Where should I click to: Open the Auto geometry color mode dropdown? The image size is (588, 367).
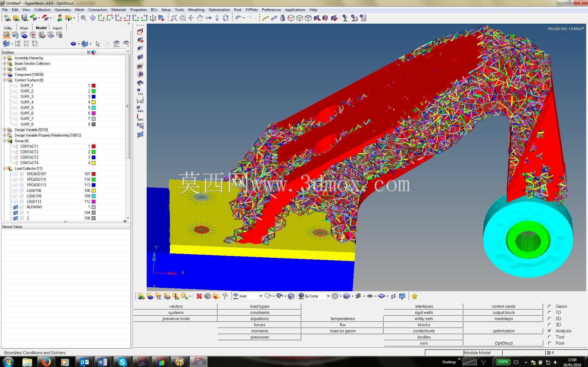(261, 296)
